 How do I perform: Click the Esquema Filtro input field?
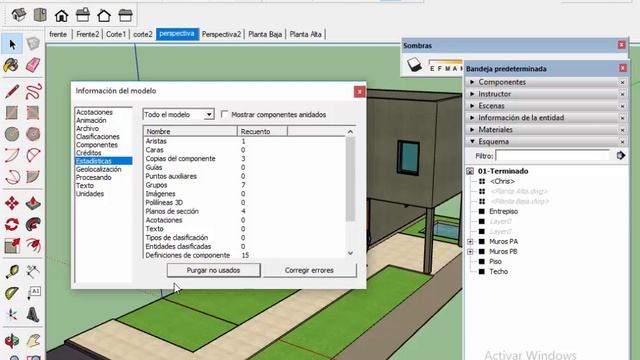553,156
